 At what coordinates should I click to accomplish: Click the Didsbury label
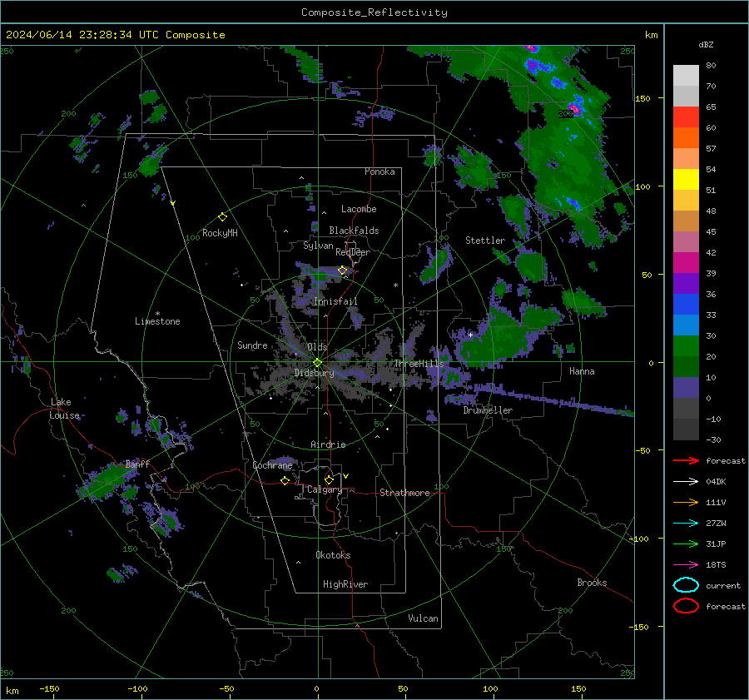coord(314,373)
